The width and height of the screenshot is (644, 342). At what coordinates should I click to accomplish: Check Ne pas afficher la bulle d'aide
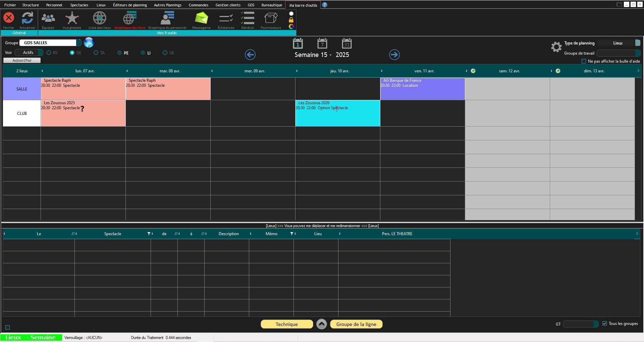point(584,61)
